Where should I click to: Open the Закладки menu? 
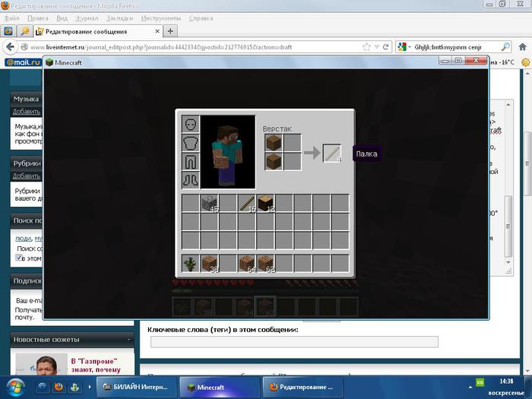click(x=119, y=18)
